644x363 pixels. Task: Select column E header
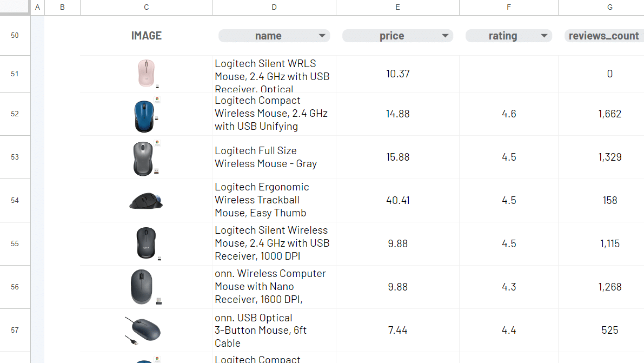[x=397, y=7]
